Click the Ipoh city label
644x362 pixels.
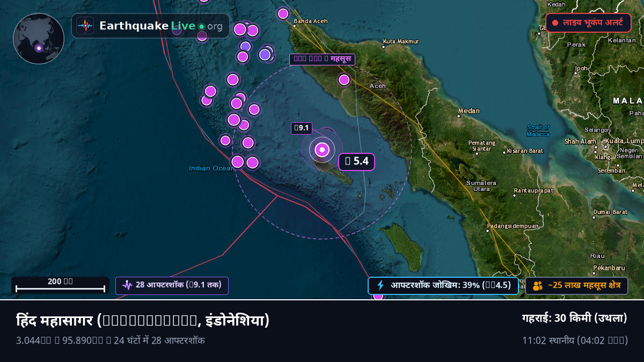[582, 68]
